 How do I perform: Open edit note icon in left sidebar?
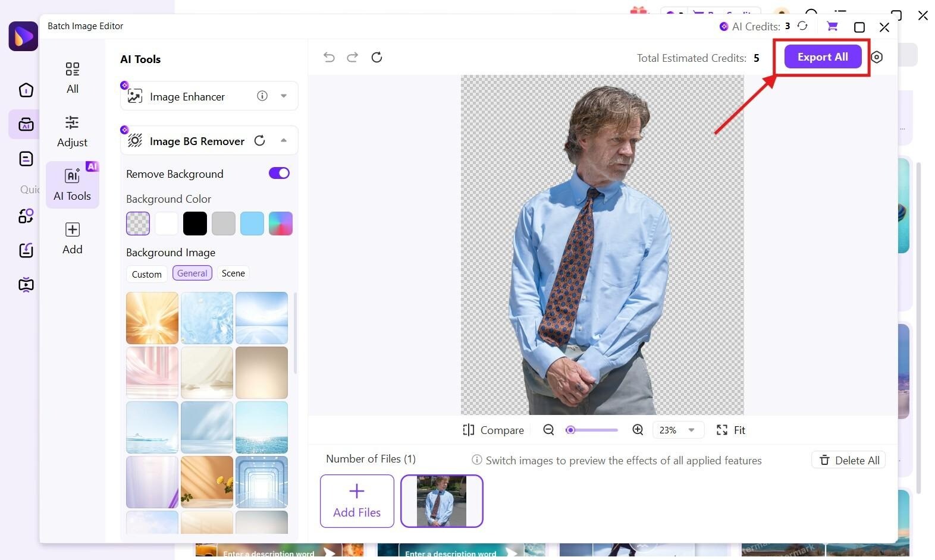click(x=26, y=250)
